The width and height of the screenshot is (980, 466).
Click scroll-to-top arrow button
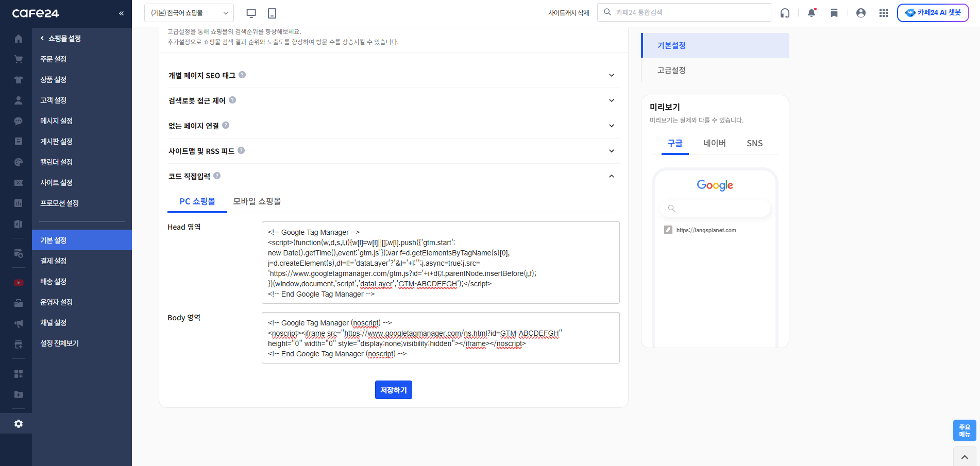pos(965,457)
